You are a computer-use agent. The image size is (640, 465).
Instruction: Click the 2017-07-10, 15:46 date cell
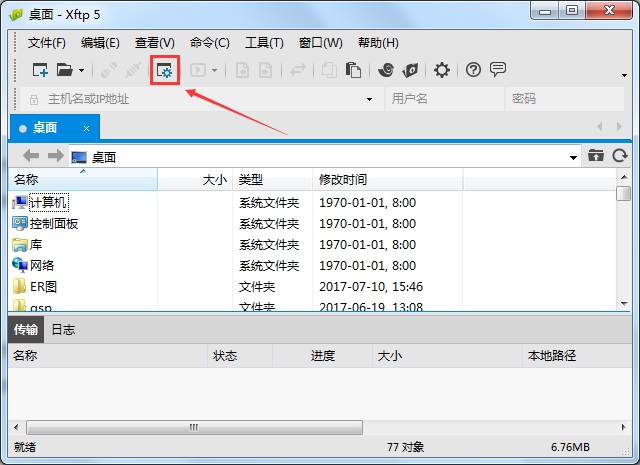tap(371, 287)
